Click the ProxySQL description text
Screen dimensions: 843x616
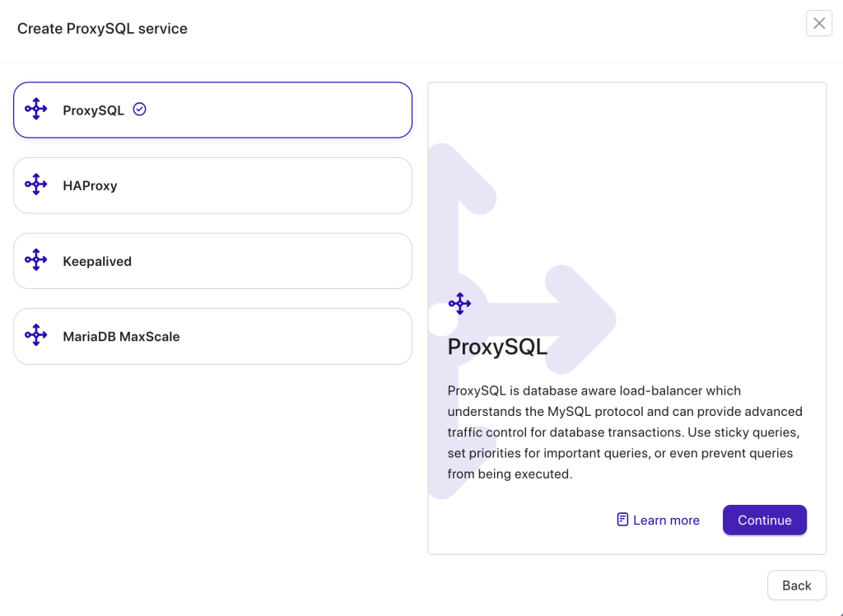click(624, 432)
